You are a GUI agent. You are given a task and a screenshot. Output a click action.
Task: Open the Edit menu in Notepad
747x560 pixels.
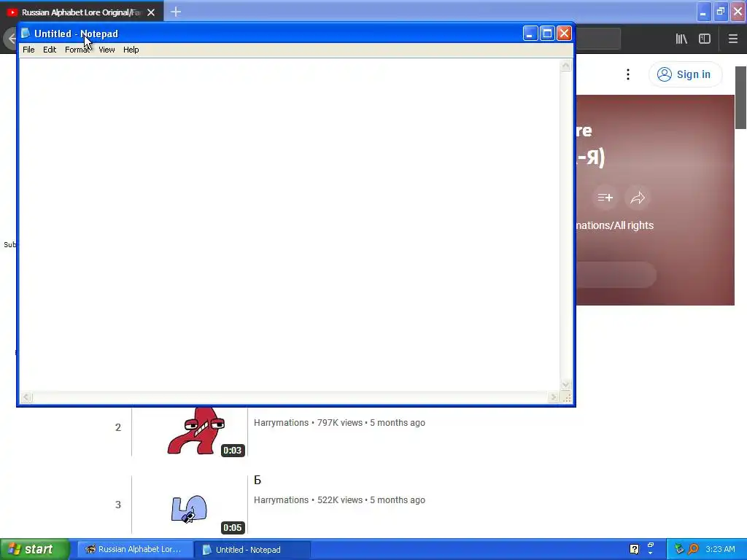click(x=50, y=50)
